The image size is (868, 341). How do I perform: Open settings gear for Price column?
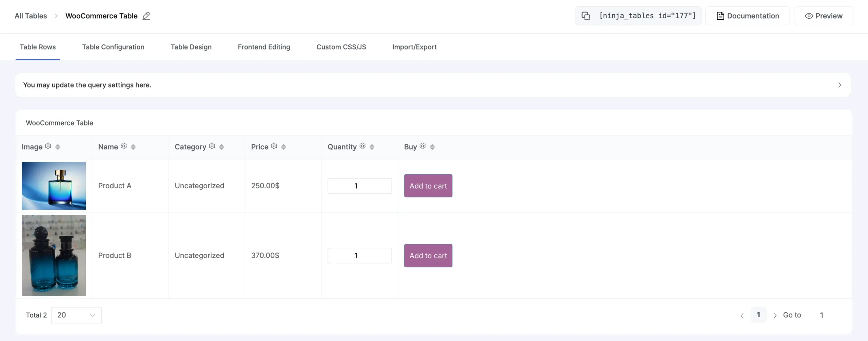coord(274,146)
